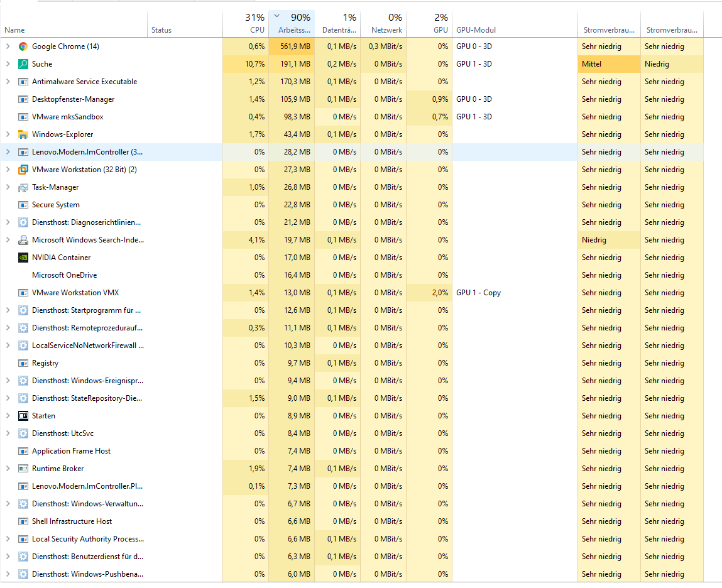This screenshot has height=588, width=722.
Task: Click the Mittel power usage cell
Action: 609,64
